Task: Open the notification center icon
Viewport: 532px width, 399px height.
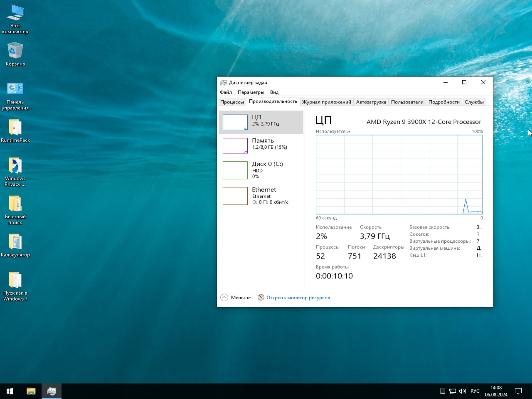Action: [518, 391]
